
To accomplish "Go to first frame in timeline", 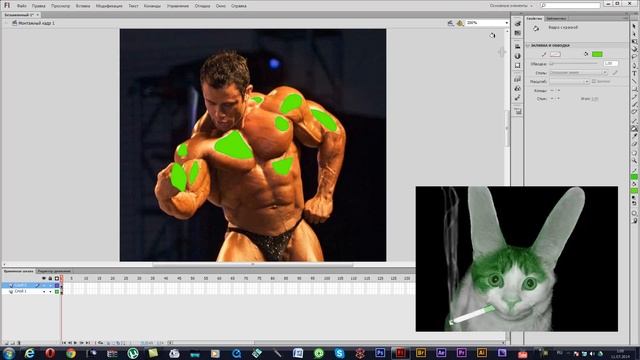I will [x=64, y=343].
